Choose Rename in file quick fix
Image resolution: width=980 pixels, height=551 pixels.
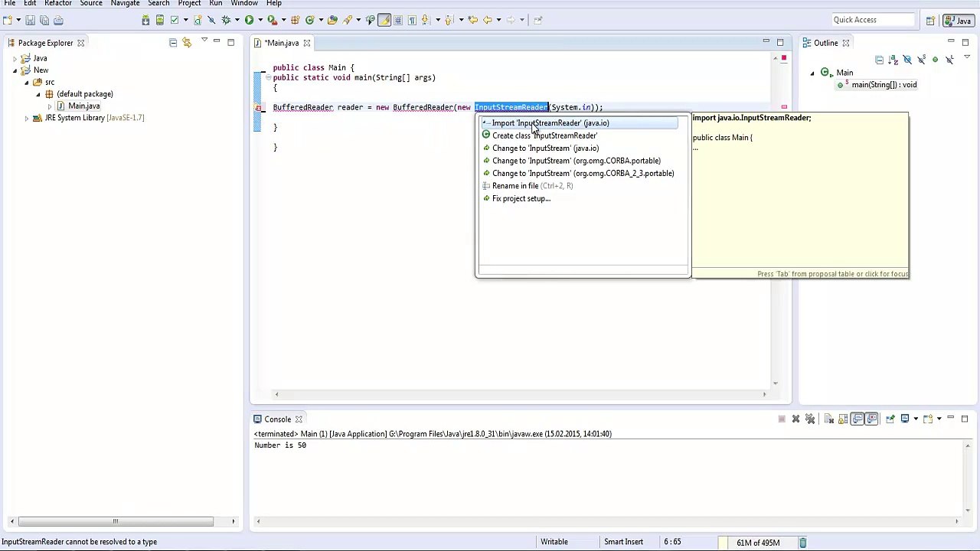(x=532, y=186)
